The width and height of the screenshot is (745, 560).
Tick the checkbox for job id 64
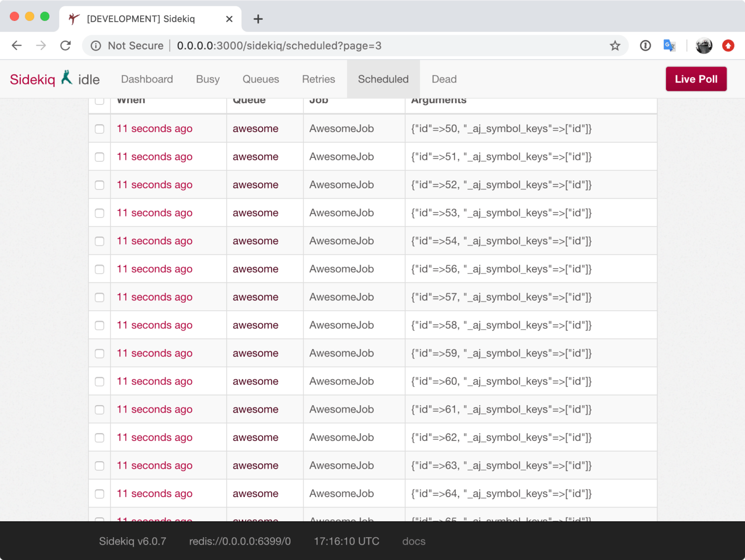[x=100, y=494]
